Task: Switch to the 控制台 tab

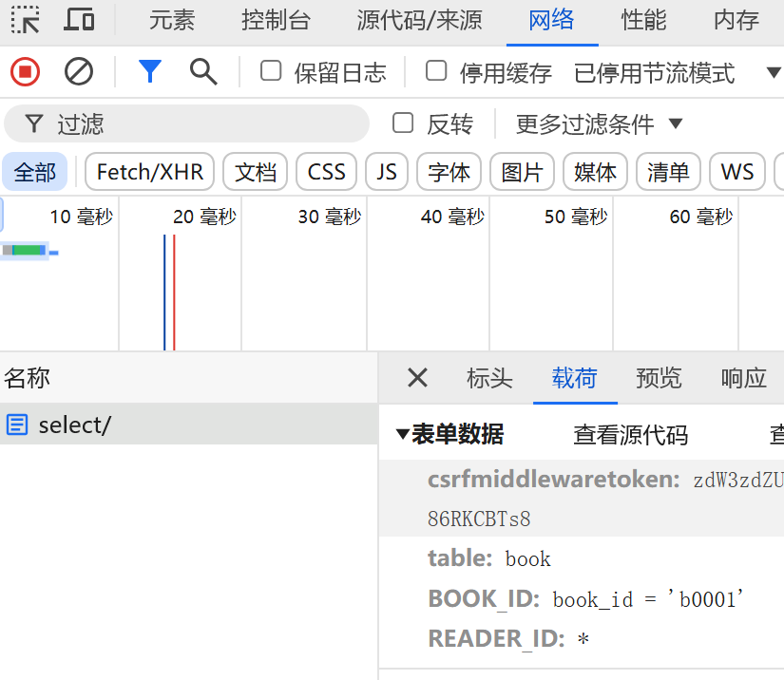Action: coord(276,20)
